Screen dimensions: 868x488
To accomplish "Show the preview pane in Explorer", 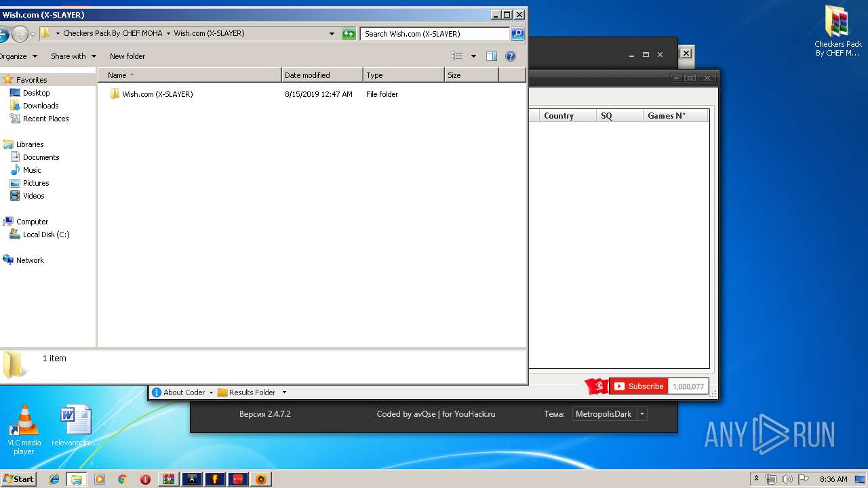I will click(492, 56).
